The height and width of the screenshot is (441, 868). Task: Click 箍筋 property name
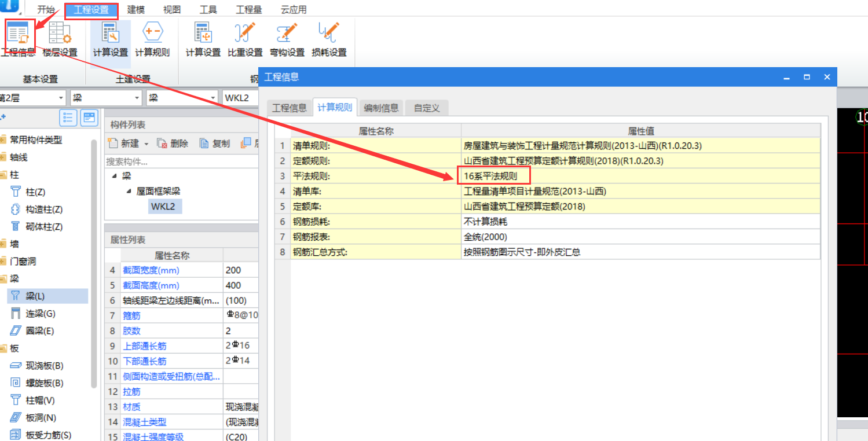[131, 316]
